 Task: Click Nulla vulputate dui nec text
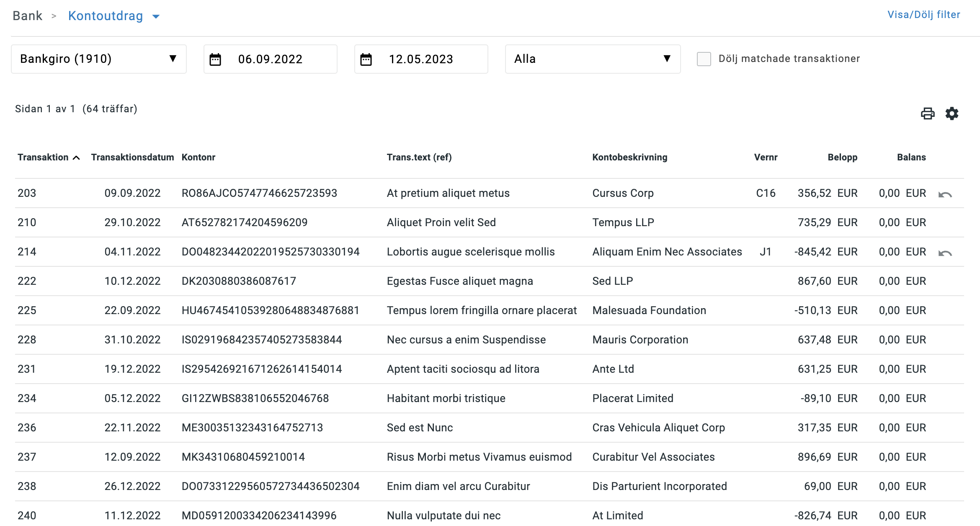444,516
